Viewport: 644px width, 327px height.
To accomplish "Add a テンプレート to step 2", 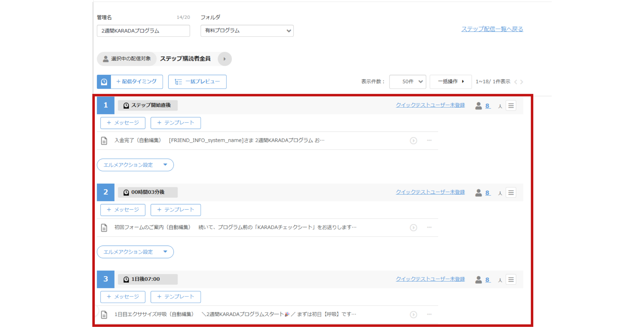I will 176,210.
